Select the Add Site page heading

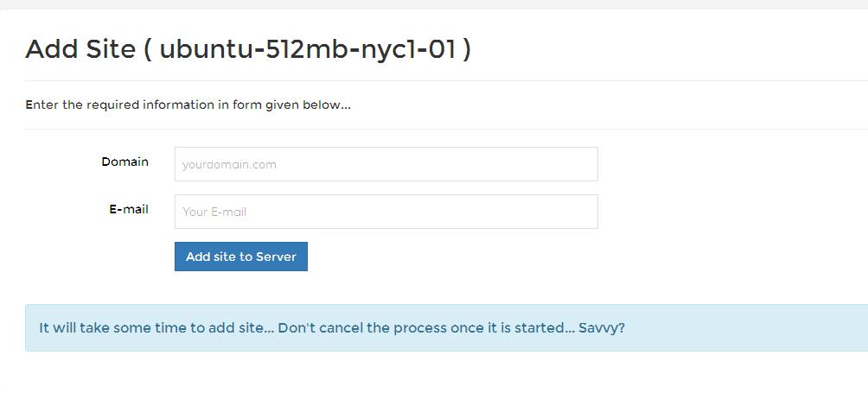coord(248,49)
